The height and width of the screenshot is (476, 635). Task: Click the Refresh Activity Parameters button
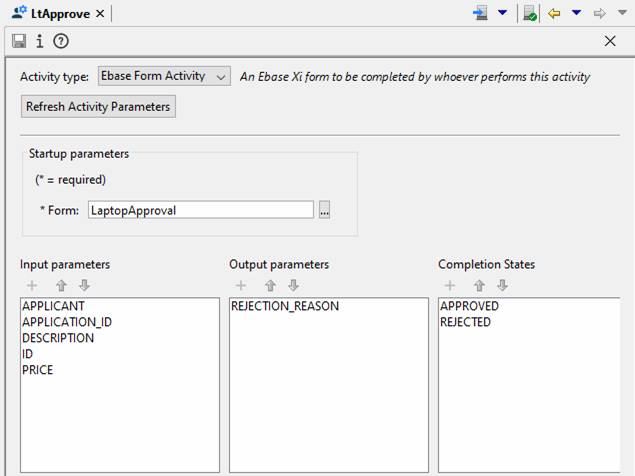click(98, 107)
